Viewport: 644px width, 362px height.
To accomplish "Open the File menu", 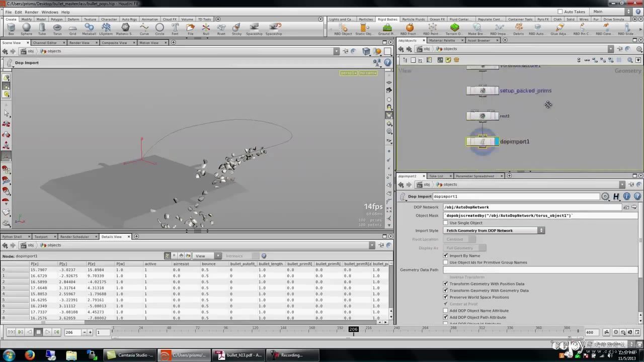I will pyautogui.click(x=9, y=12).
